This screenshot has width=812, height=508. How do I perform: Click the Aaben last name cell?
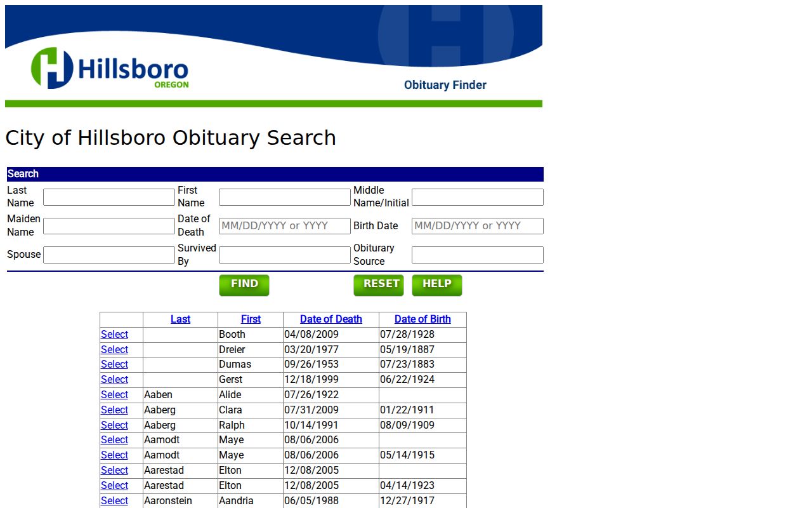pos(181,395)
